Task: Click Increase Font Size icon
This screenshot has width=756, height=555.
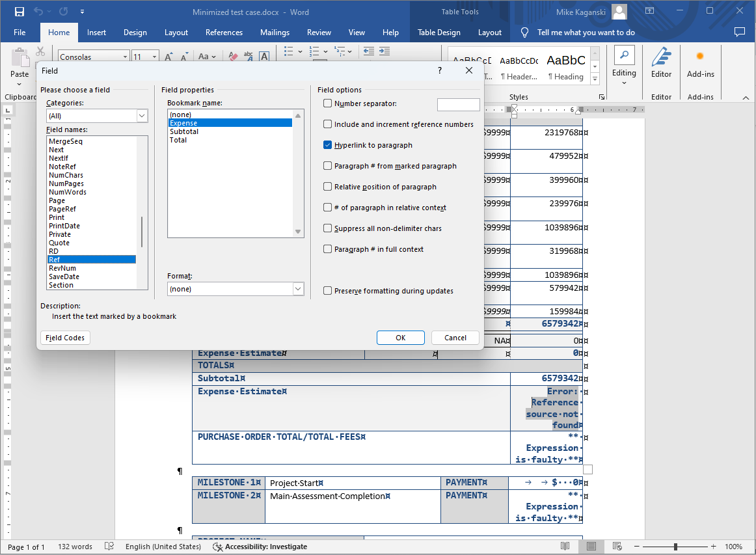Action: pyautogui.click(x=169, y=57)
